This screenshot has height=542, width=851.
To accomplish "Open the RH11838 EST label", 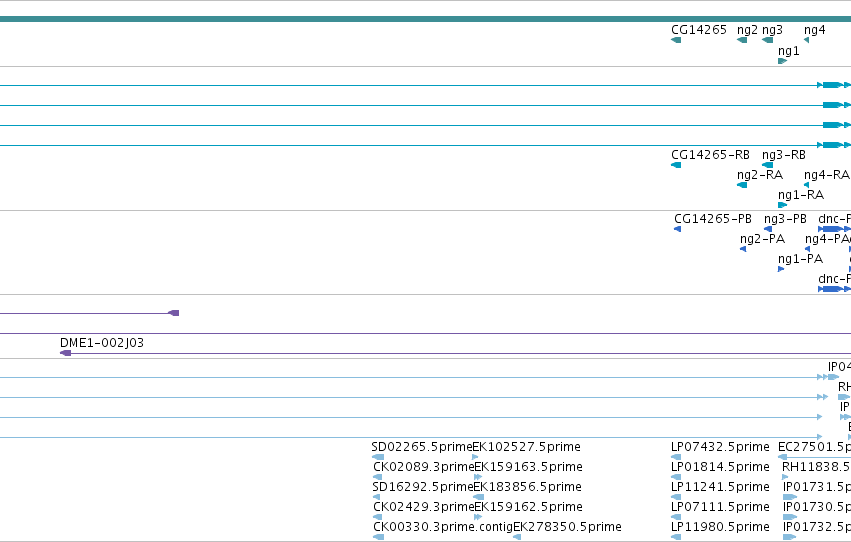I will pos(816,467).
